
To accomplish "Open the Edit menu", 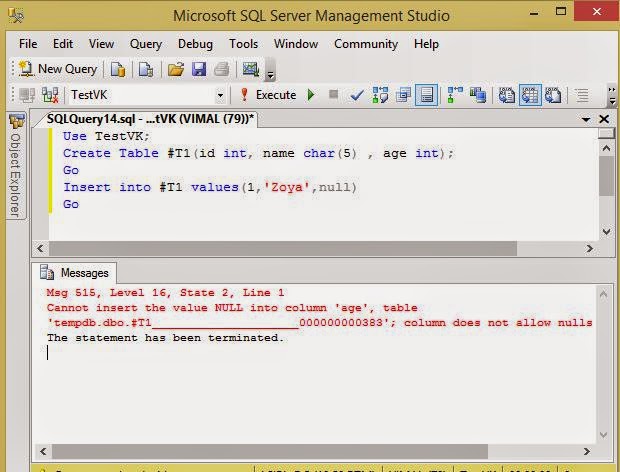I will 63,44.
